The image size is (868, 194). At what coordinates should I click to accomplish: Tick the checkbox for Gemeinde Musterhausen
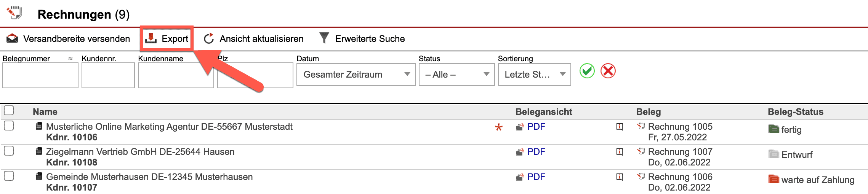[x=9, y=176]
